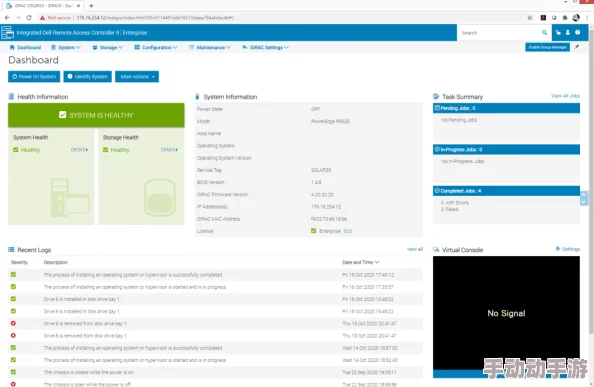The height and width of the screenshot is (387, 594).
Task: Click the System Health Healthy check icon
Action: click(16, 150)
